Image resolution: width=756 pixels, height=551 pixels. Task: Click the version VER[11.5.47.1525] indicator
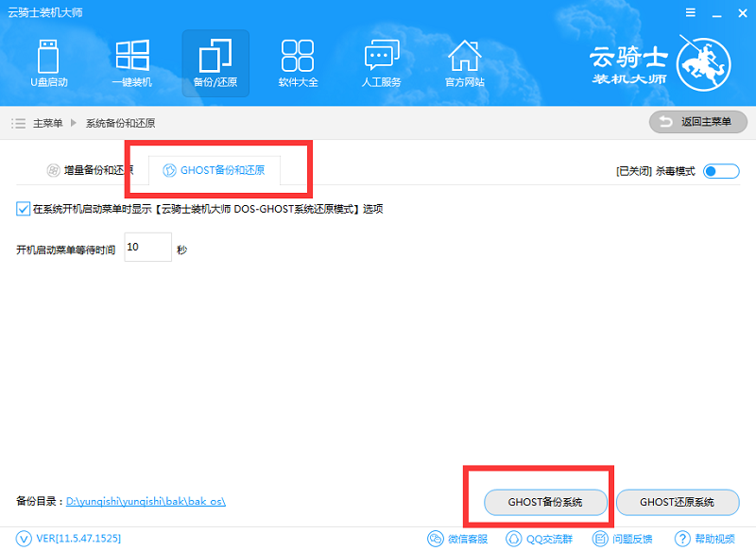(68, 539)
